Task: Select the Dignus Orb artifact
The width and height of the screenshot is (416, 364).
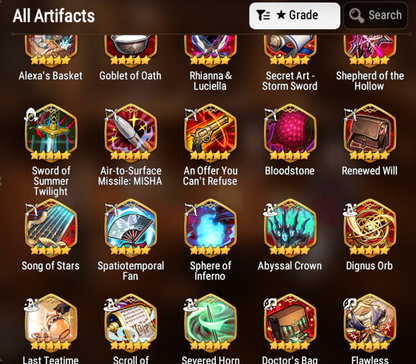Action: tap(370, 228)
